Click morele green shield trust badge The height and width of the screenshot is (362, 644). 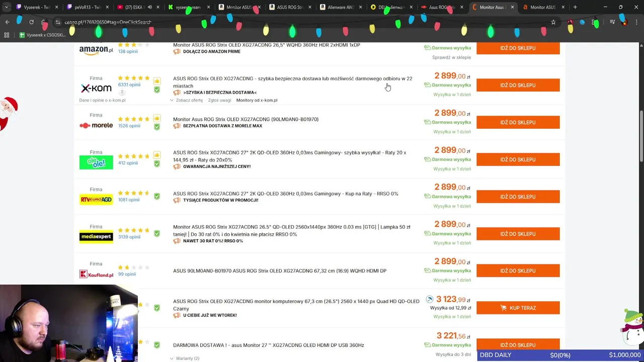tap(156, 127)
